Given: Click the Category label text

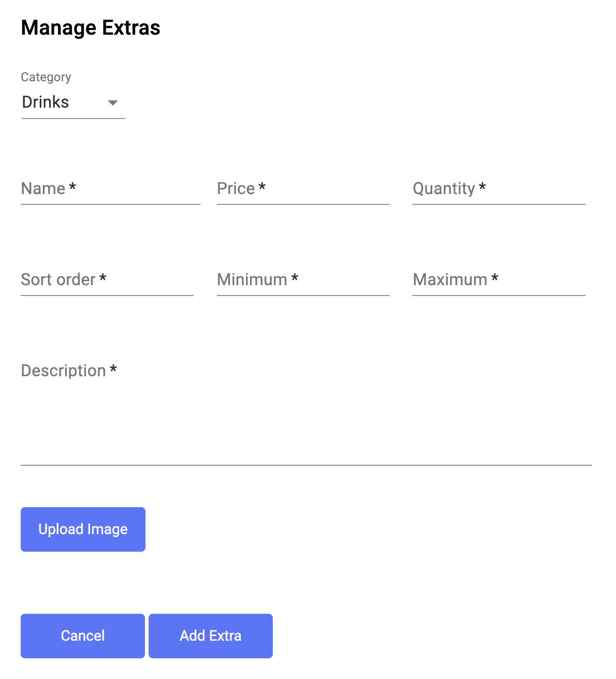Looking at the screenshot, I should (46, 77).
